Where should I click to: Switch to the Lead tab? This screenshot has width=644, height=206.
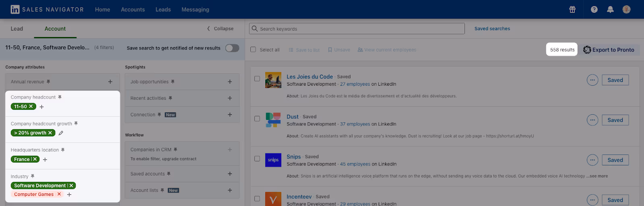tap(17, 29)
